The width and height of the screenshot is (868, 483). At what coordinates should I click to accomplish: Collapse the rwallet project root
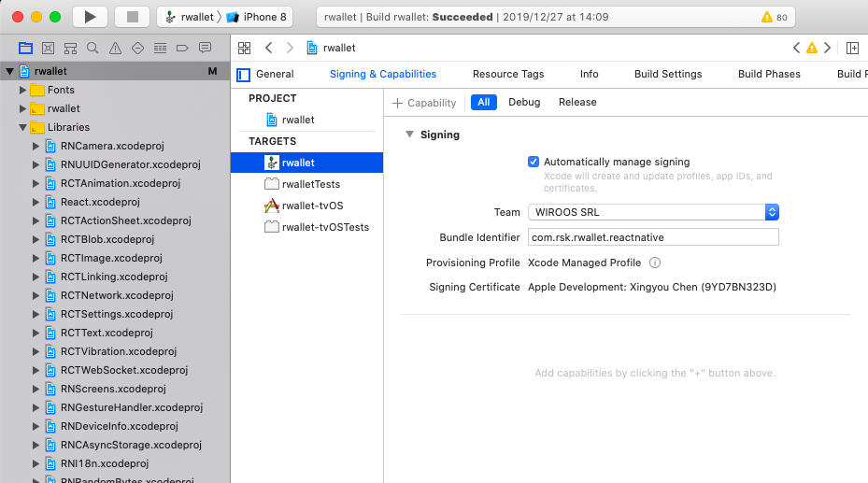pos(10,71)
